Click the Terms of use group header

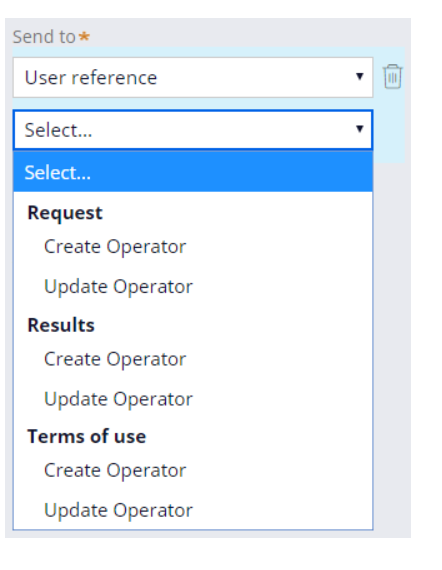click(87, 436)
